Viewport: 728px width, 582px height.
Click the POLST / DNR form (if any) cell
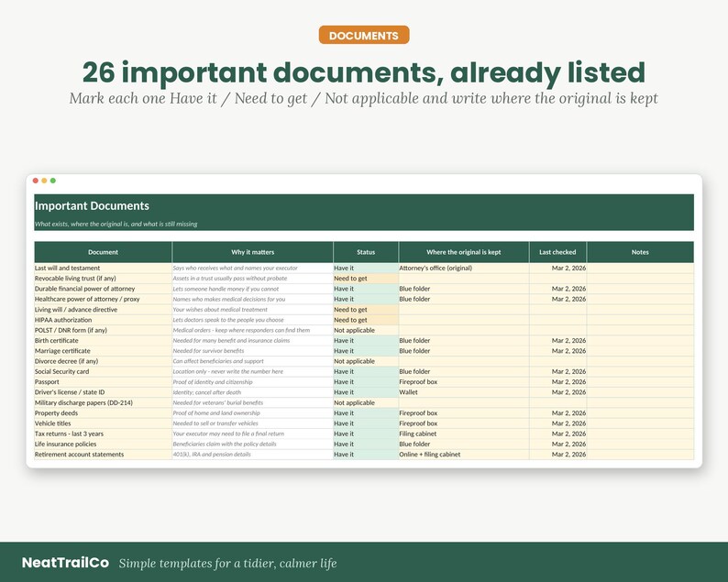click(103, 331)
